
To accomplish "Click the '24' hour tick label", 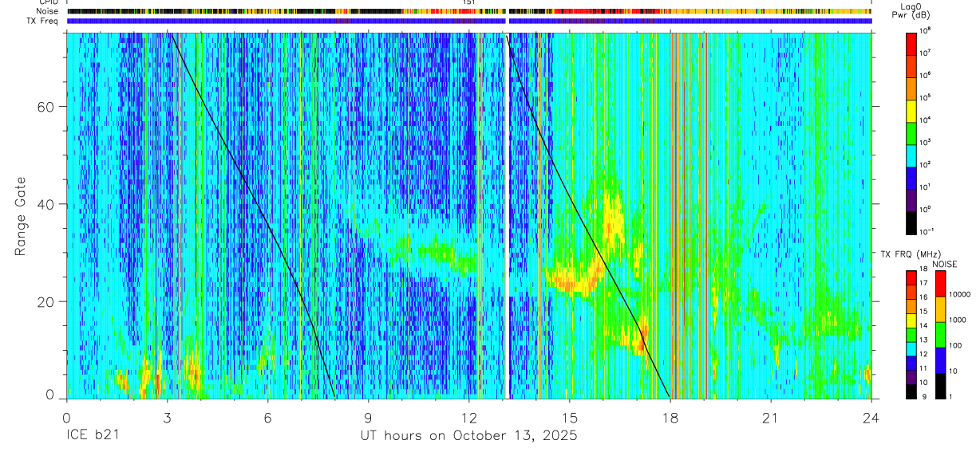I will (871, 417).
